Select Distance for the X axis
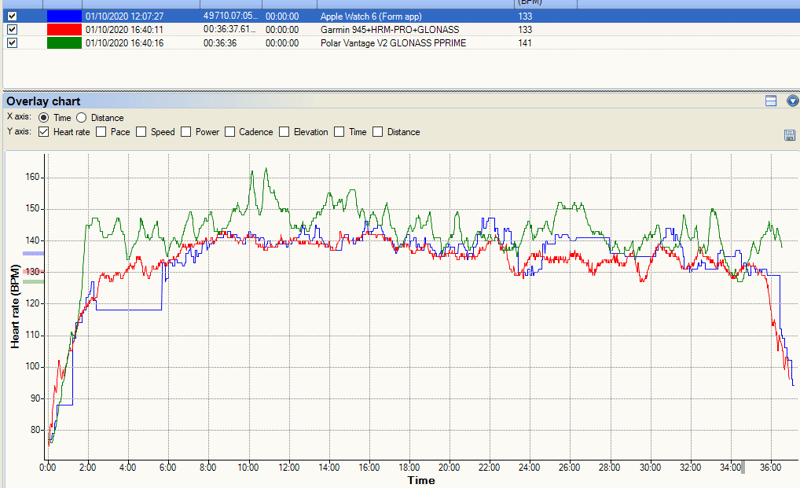800x488 pixels. click(x=82, y=118)
